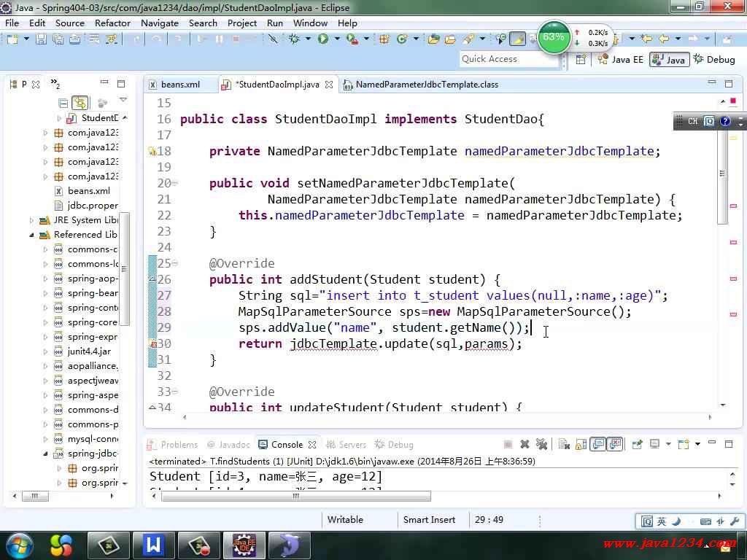Open the Java EE IDE taskbar icon
The height and width of the screenshot is (560, 747).
tap(244, 545)
